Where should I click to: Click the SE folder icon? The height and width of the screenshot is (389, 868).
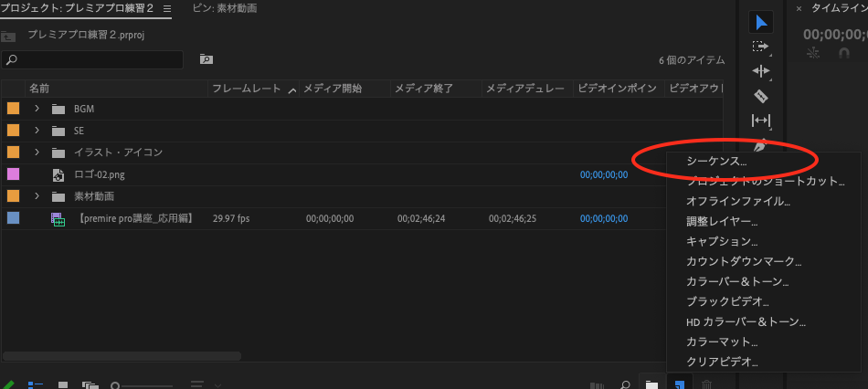pyautogui.click(x=58, y=131)
